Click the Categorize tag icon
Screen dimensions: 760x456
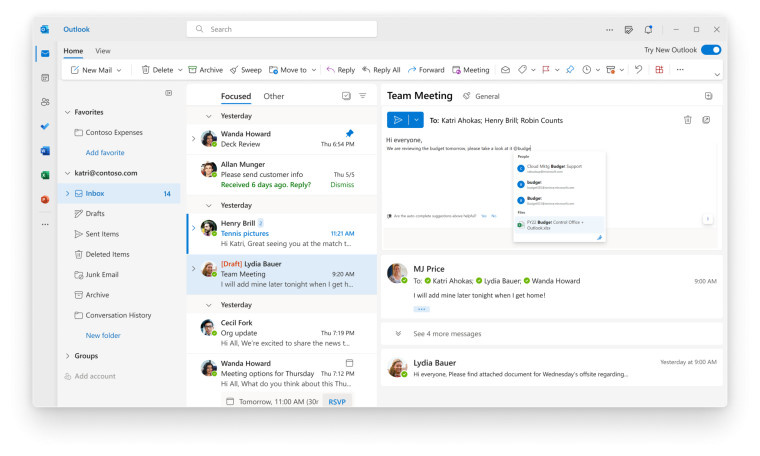coord(522,70)
